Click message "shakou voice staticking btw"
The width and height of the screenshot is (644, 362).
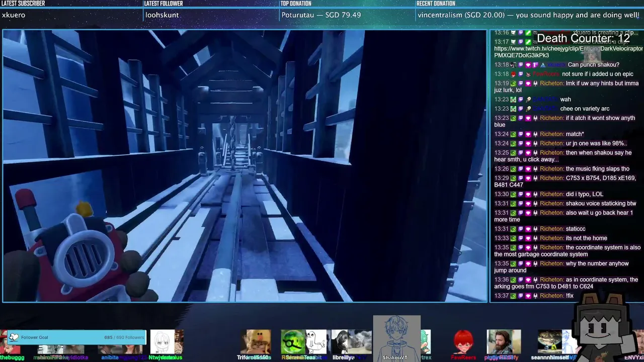click(601, 204)
